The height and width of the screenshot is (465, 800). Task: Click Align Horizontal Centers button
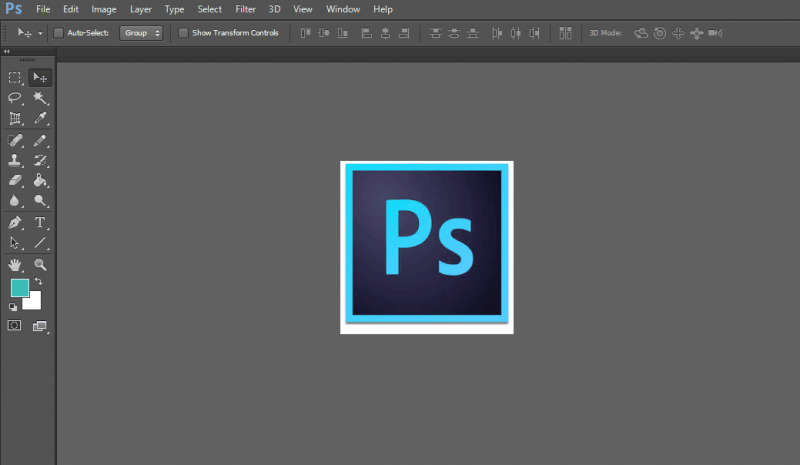[x=385, y=33]
